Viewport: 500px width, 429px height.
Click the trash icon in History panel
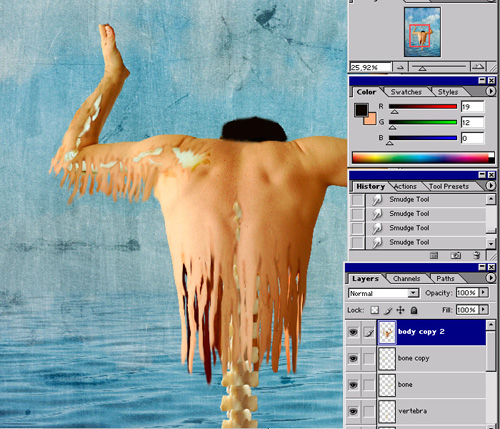point(477,255)
